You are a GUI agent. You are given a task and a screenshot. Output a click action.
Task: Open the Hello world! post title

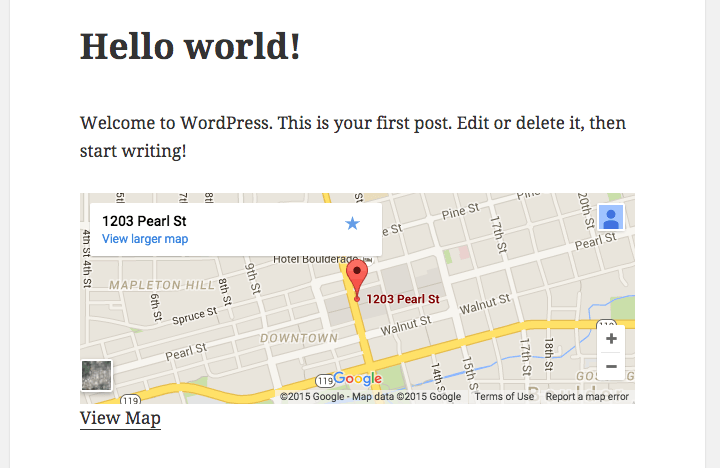tap(190, 46)
